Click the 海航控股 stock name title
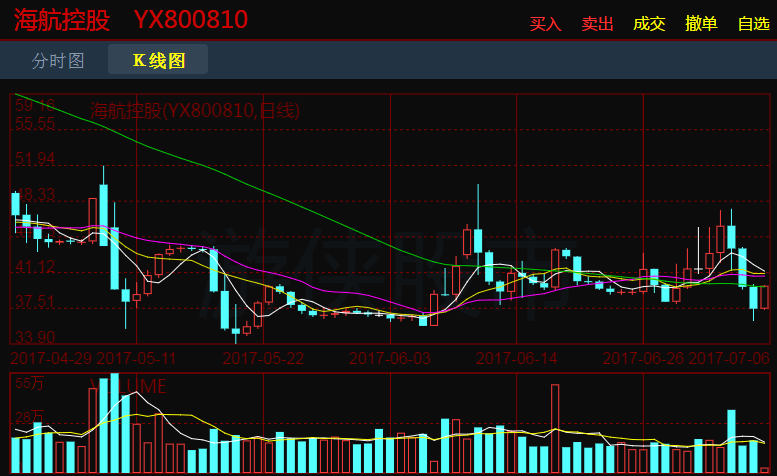The image size is (777, 476). [61, 20]
